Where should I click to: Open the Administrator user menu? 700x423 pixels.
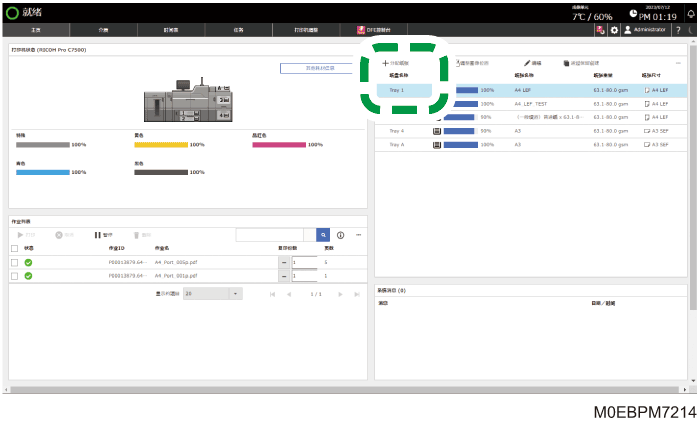tap(645, 29)
